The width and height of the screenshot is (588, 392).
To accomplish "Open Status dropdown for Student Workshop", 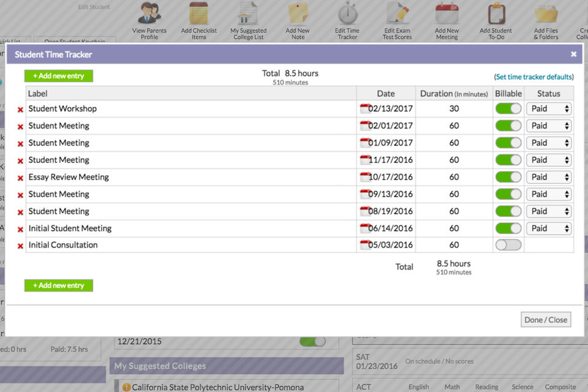I will click(x=549, y=109).
